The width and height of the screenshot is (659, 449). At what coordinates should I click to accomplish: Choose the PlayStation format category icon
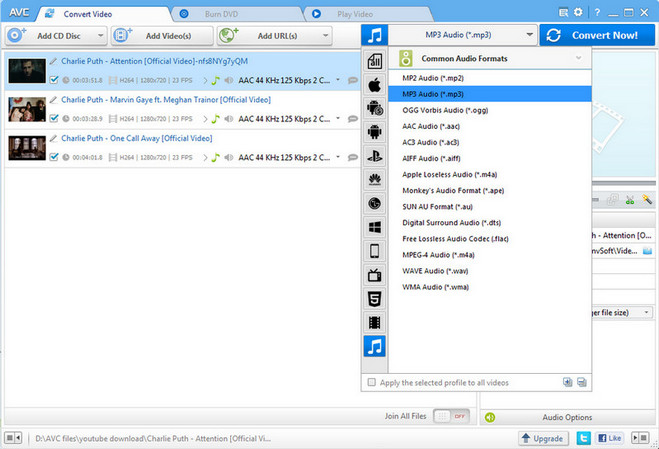374,156
